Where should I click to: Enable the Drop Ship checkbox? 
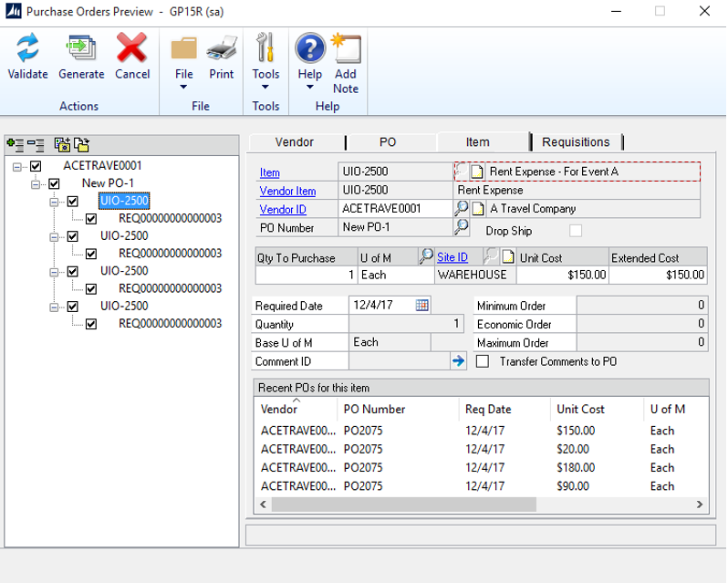576,231
